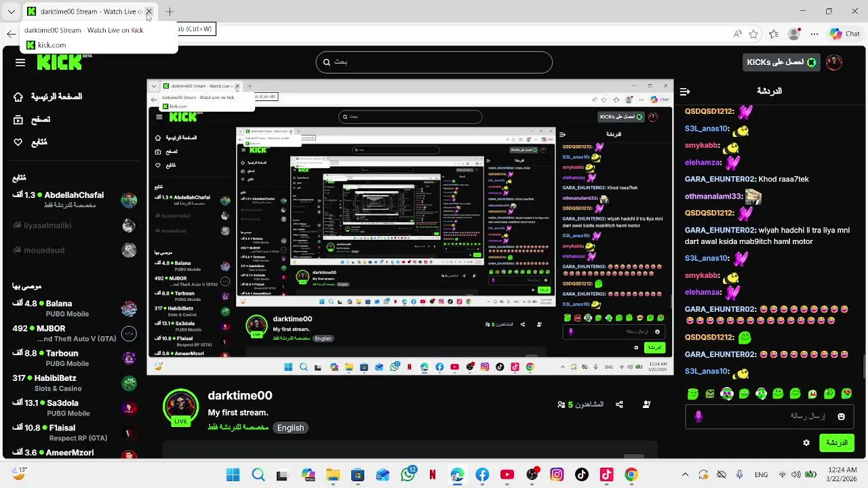Open Sa3dola recommended channel

click(x=75, y=408)
